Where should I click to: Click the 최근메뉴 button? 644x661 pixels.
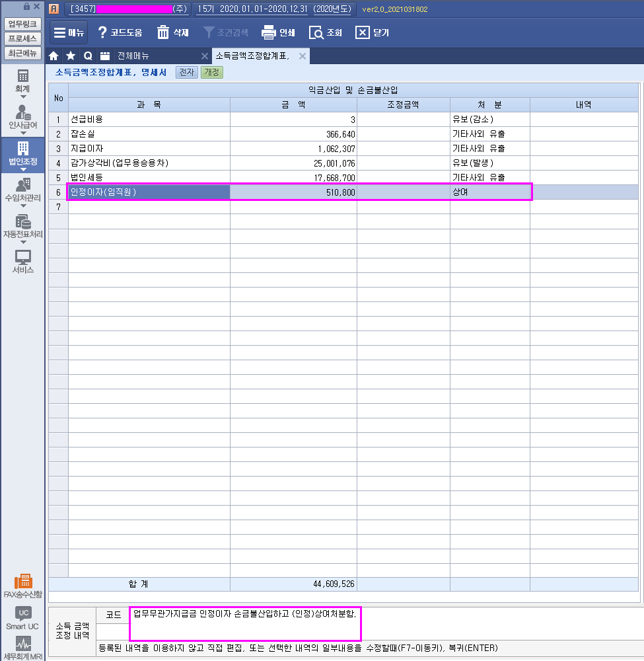[22, 53]
